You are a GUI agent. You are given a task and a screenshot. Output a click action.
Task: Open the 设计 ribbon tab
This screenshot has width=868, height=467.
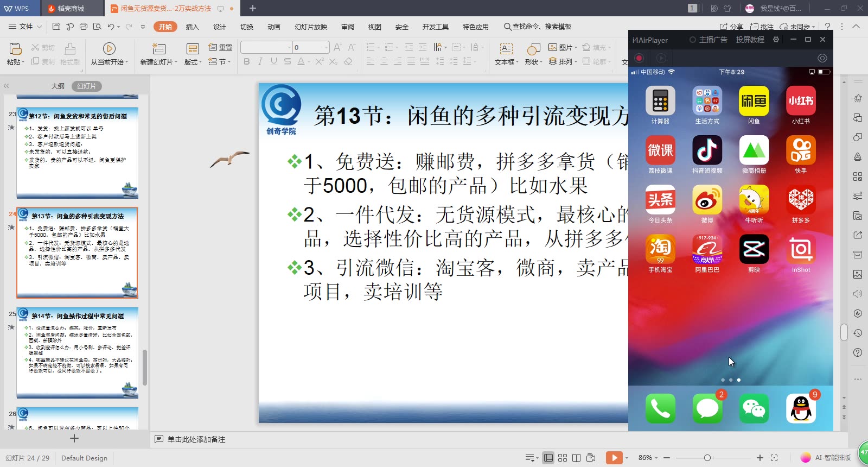click(220, 27)
